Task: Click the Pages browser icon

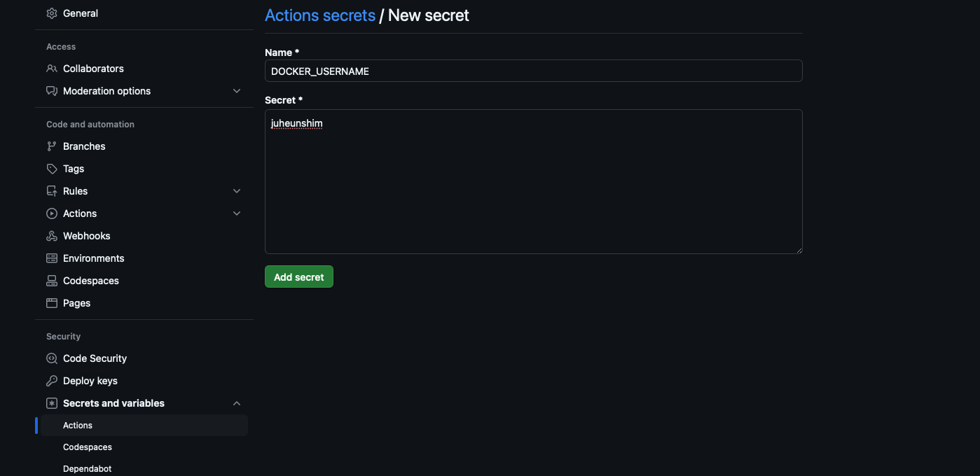Action: pyautogui.click(x=52, y=303)
